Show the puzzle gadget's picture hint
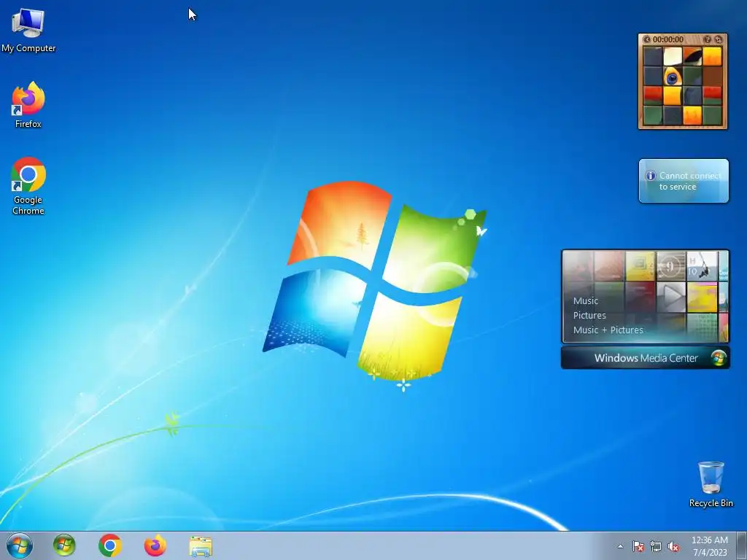 708,39
